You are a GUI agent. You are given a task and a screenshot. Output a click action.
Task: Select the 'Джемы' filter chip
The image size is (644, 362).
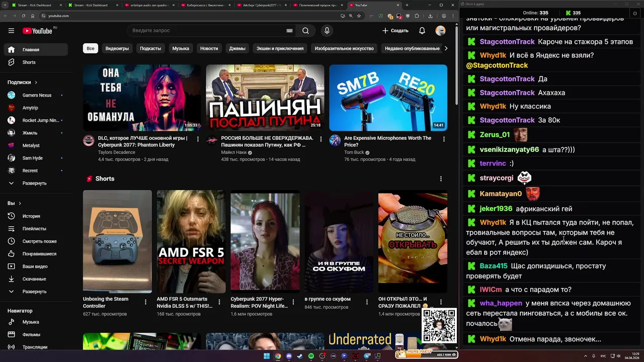coord(237,49)
